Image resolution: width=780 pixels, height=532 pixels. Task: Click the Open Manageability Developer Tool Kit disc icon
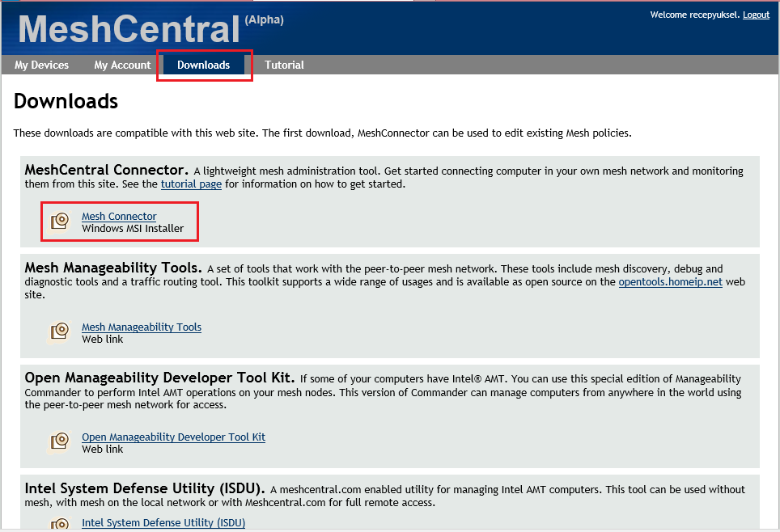pyautogui.click(x=60, y=441)
